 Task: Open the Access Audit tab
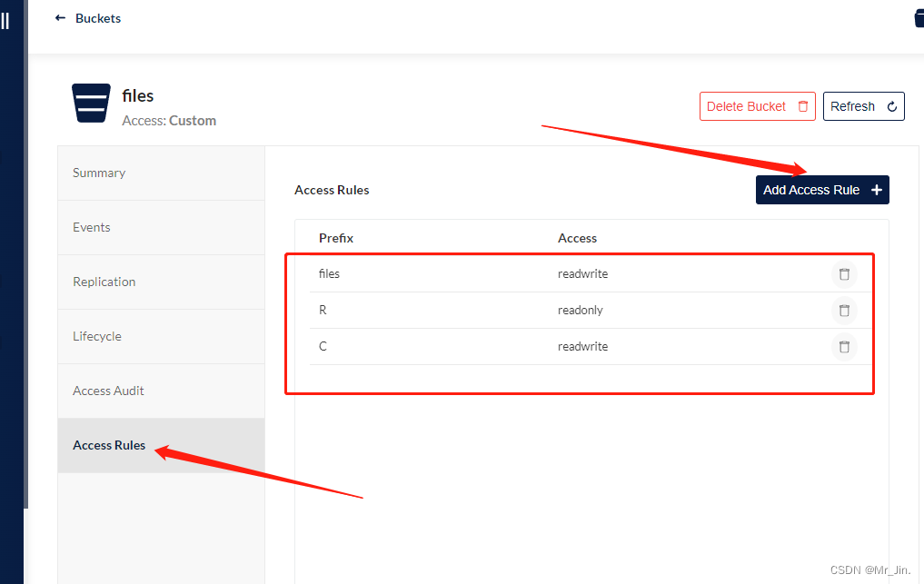(109, 391)
